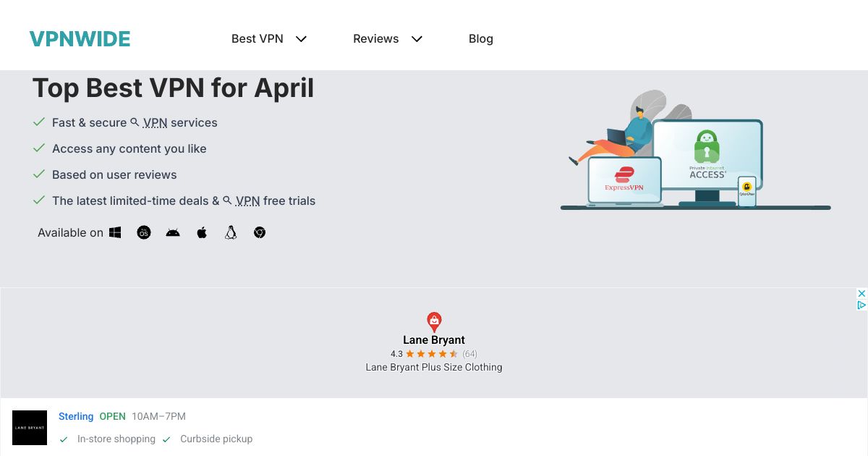Image resolution: width=868 pixels, height=456 pixels.
Task: Expand the Best VPN chevron arrow
Action: [302, 39]
